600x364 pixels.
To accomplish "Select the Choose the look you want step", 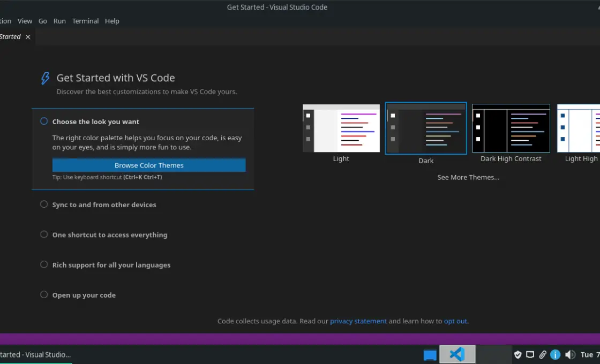I will (x=96, y=122).
